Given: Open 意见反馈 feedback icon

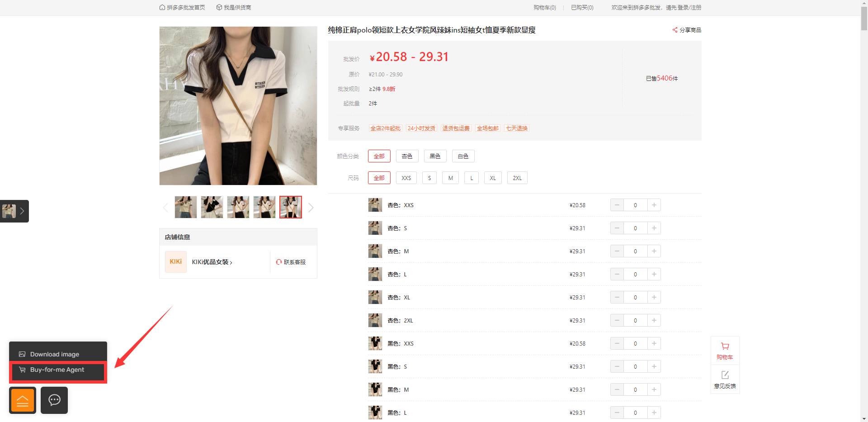Looking at the screenshot, I should pos(725,379).
